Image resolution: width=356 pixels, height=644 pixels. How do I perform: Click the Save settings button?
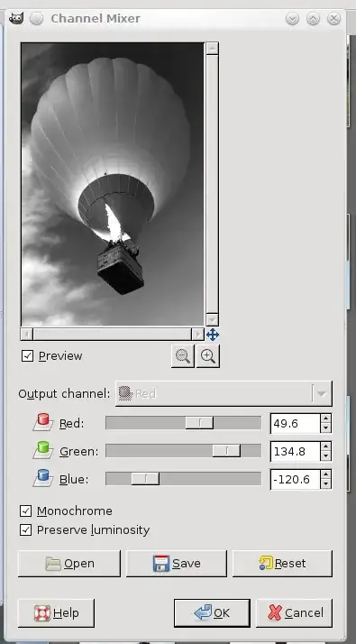tap(176, 564)
